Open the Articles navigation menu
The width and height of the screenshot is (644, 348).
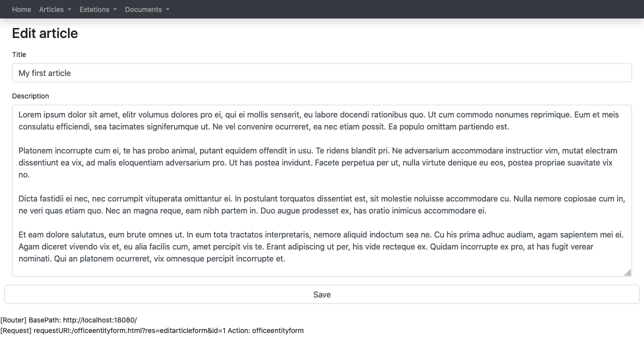[x=55, y=9]
